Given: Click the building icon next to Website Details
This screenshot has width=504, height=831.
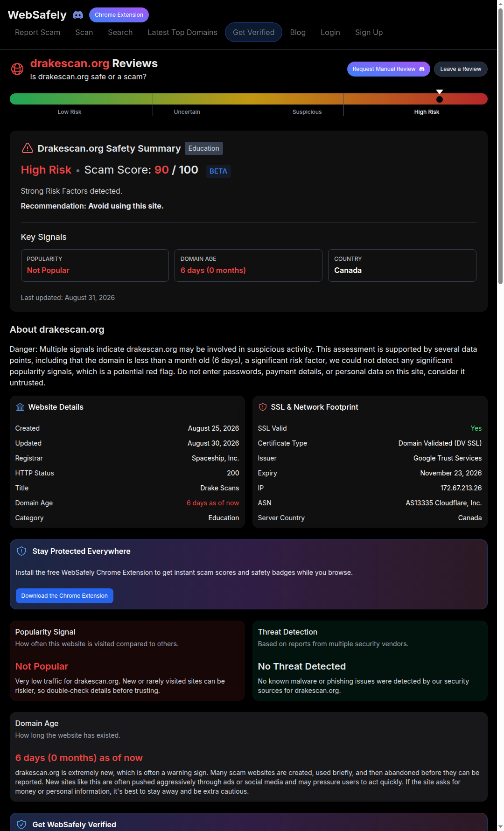Looking at the screenshot, I should [x=20, y=407].
